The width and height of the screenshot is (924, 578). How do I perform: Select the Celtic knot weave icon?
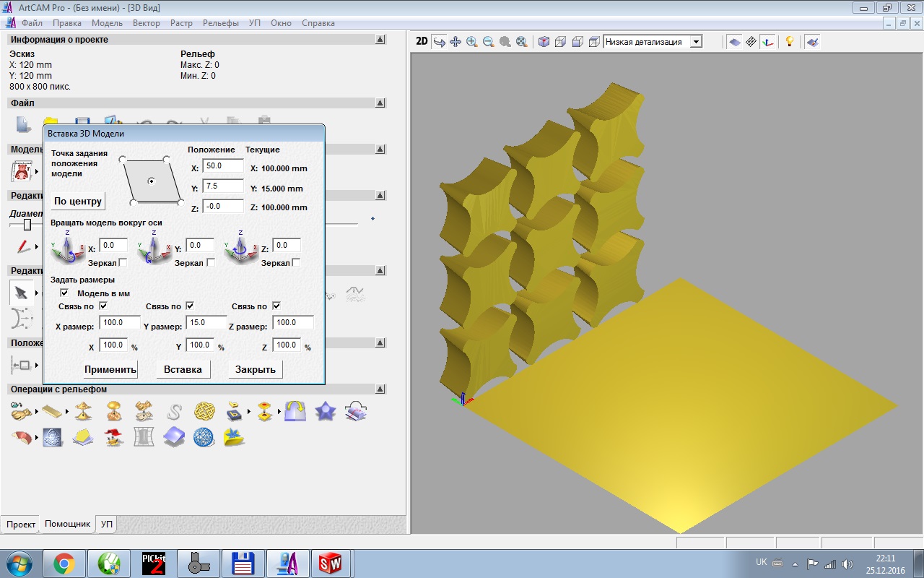click(204, 412)
